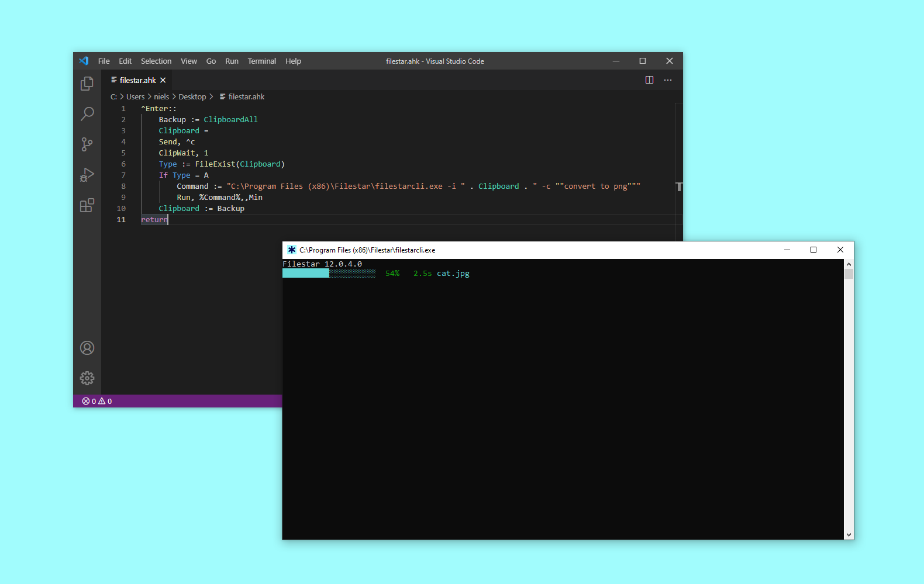
Task: Open the Search view in the activity bar
Action: click(87, 113)
